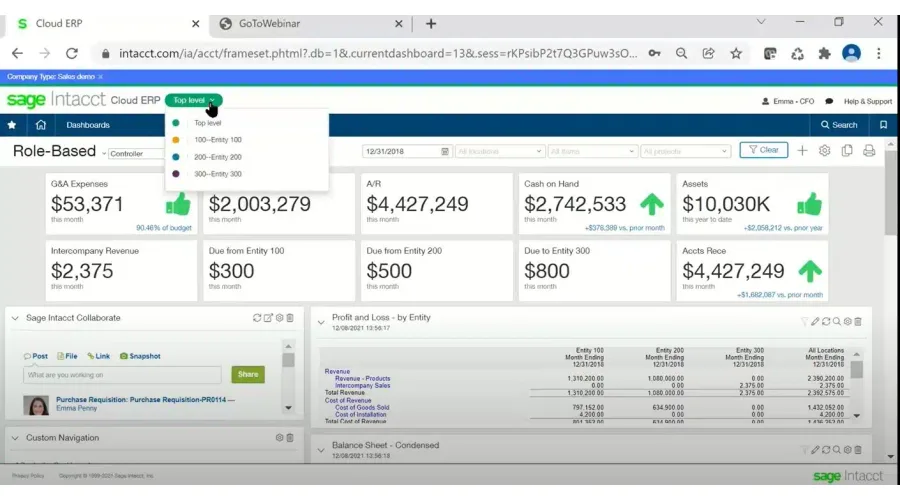Open dashboard settings gear icon
900x500 pixels.
click(824, 150)
